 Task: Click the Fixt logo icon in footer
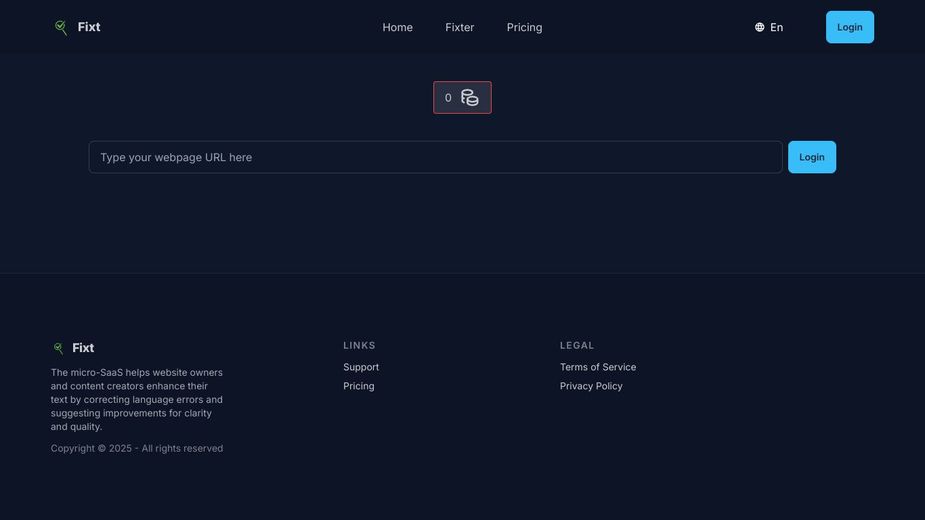58,348
